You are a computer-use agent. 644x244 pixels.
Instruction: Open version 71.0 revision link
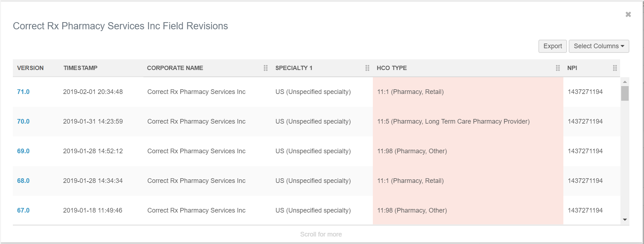pyautogui.click(x=23, y=92)
